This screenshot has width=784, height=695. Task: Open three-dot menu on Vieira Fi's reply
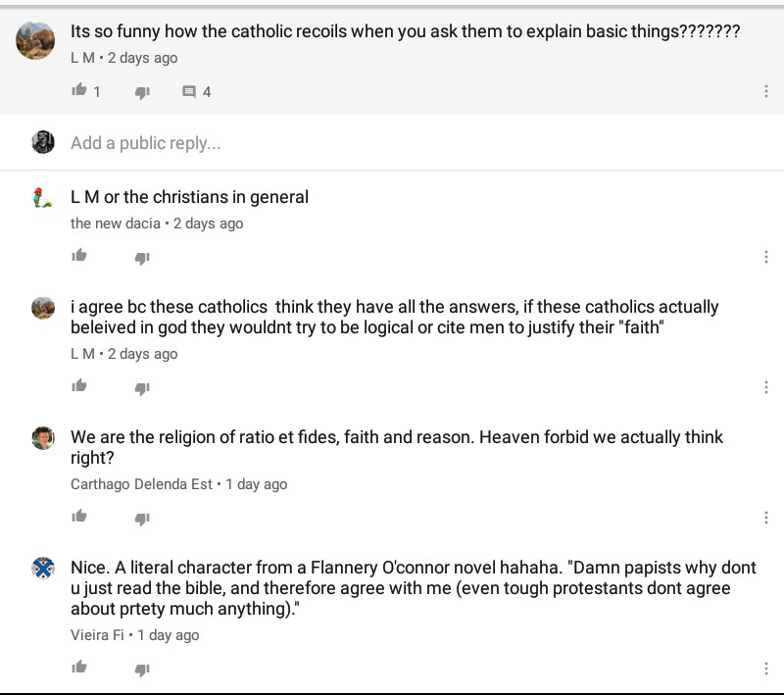tap(766, 669)
